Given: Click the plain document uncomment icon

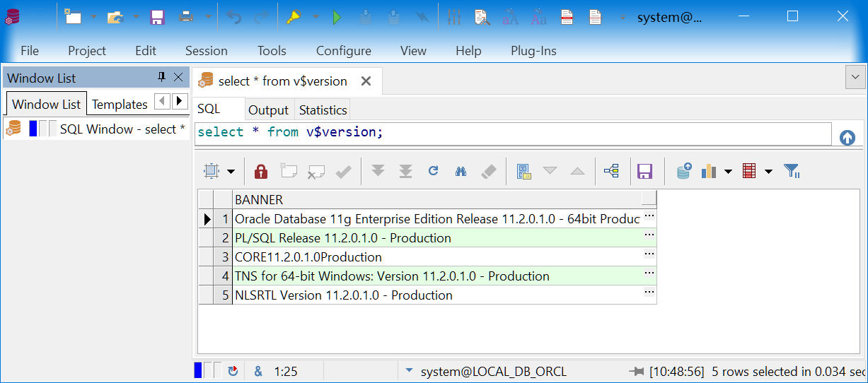Looking at the screenshot, I should pos(596,17).
